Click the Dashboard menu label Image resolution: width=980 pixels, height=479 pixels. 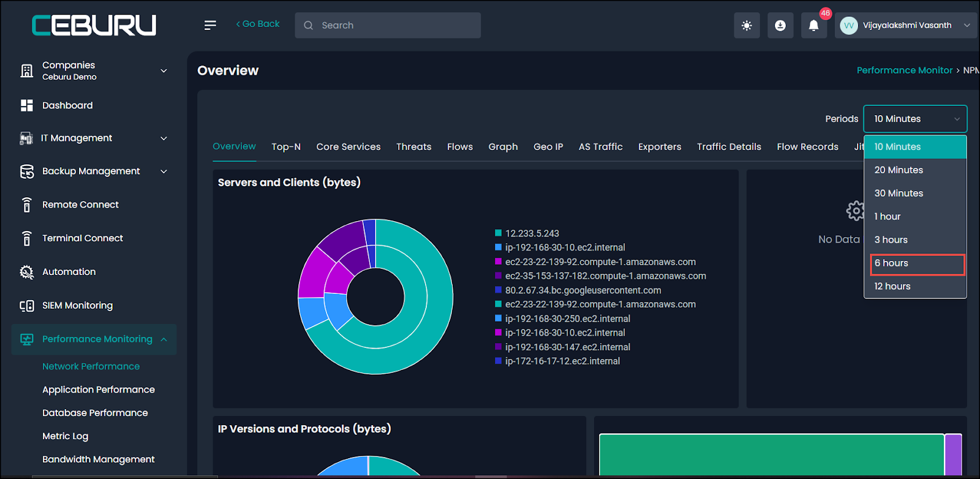(67, 105)
